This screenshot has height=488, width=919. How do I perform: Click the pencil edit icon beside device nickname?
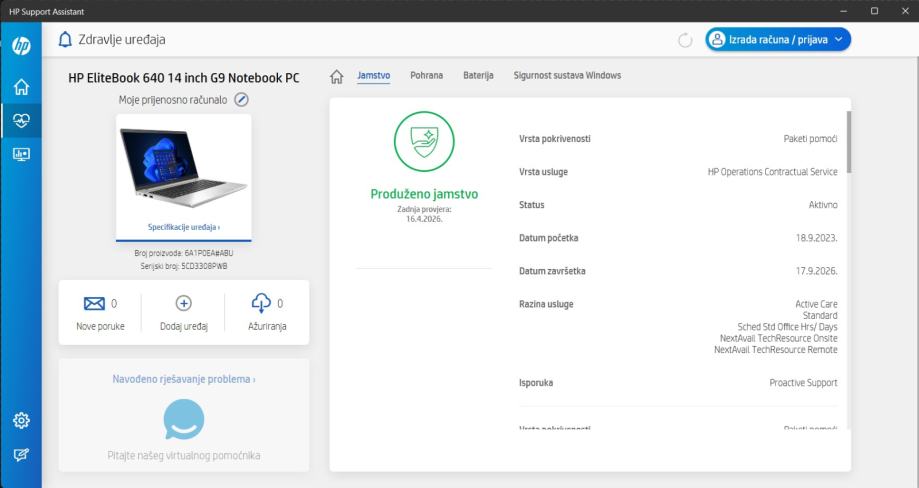pos(241,100)
